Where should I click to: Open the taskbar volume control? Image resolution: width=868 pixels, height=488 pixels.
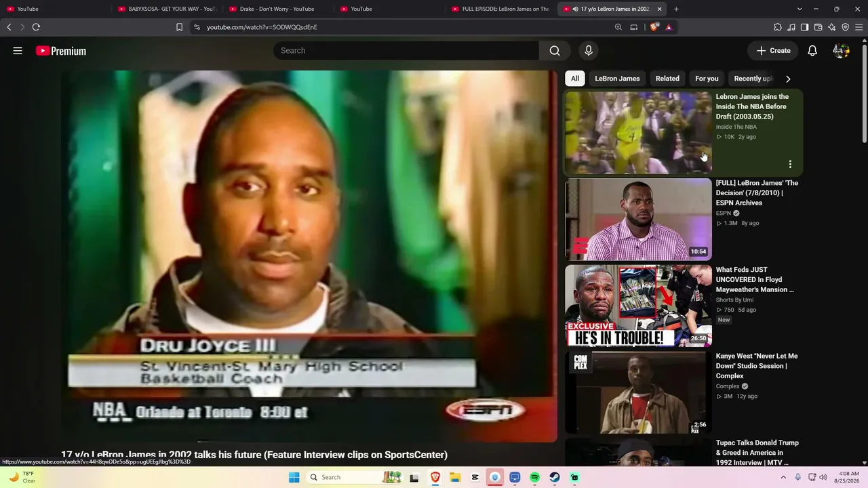coord(823,477)
